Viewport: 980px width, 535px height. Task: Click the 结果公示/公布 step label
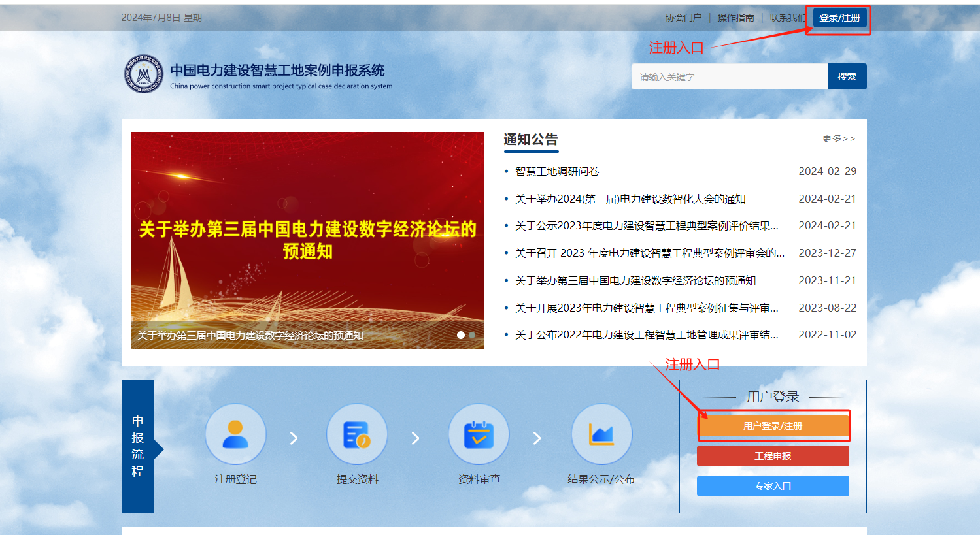click(601, 479)
